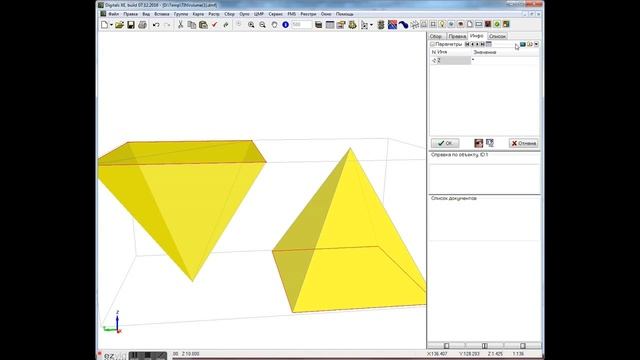Save the map with the floppy disk icon
This screenshot has height=360, width=640.
pyautogui.click(x=131, y=25)
